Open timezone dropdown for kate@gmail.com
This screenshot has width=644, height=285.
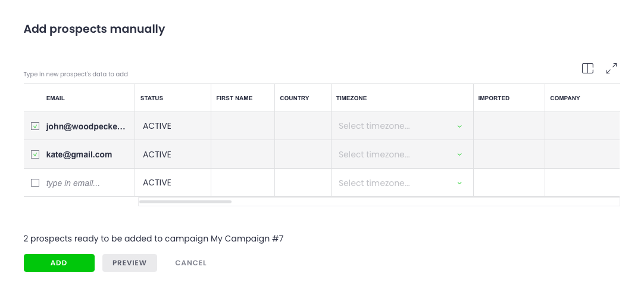pos(401,154)
